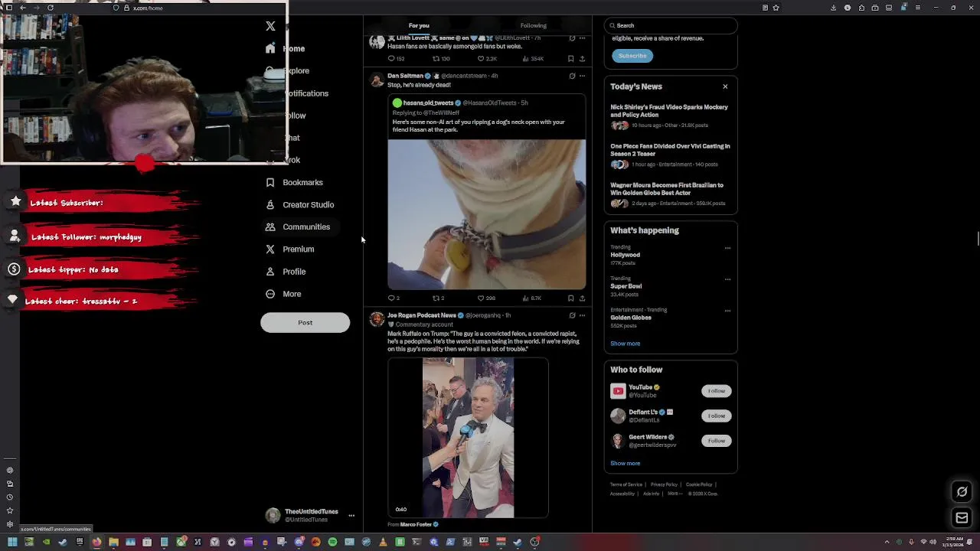Viewport: 980px width, 551px height.
Task: View analytics on Lilith Lovett's post
Action: 533,58
